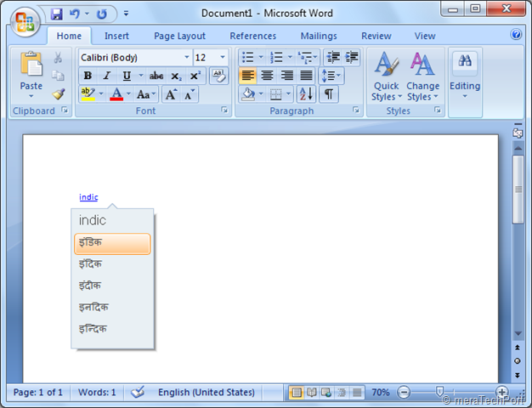Customize Quick Access Toolbar dropdown
The width and height of the screenshot is (532, 408).
126,14
